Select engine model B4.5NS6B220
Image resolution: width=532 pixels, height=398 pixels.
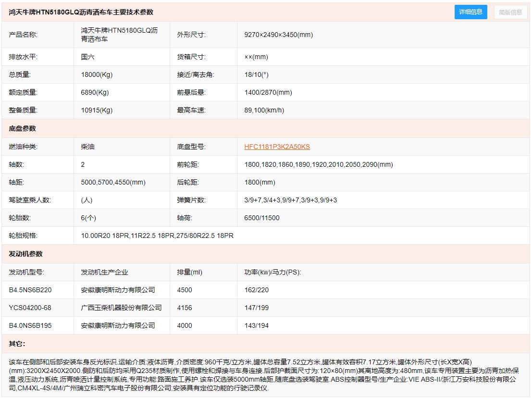point(30,290)
